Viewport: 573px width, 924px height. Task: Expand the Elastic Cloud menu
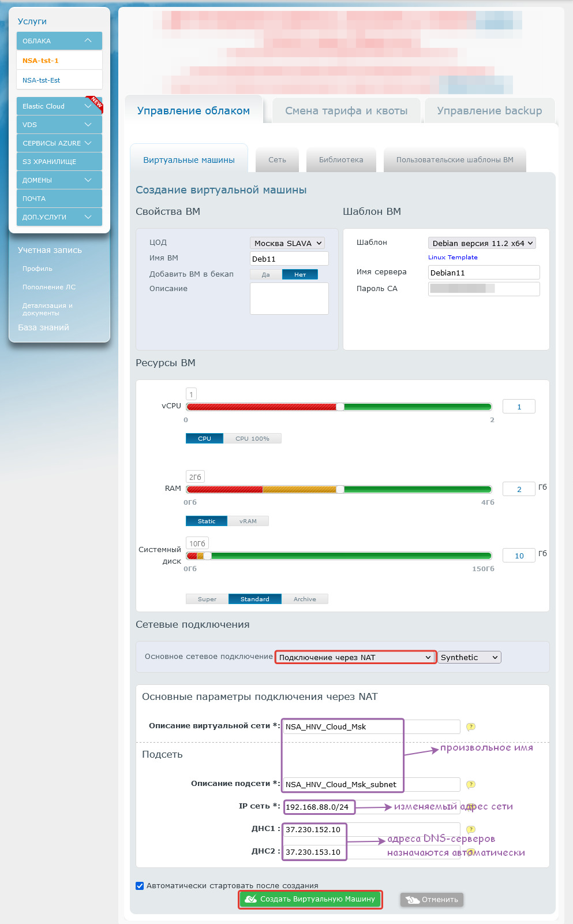88,106
